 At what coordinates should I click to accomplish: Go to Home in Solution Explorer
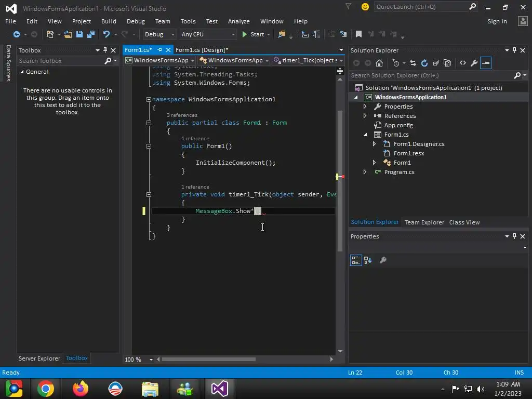[x=379, y=63]
